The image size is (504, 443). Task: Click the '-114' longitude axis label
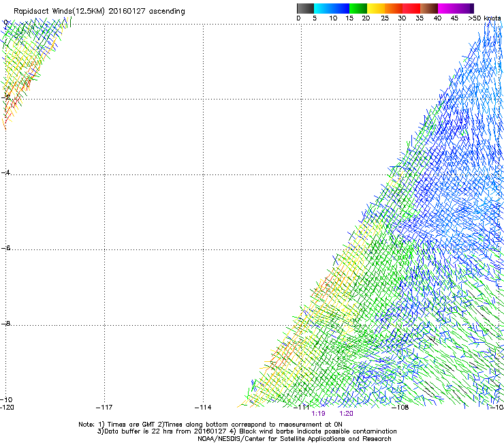pyautogui.click(x=203, y=408)
